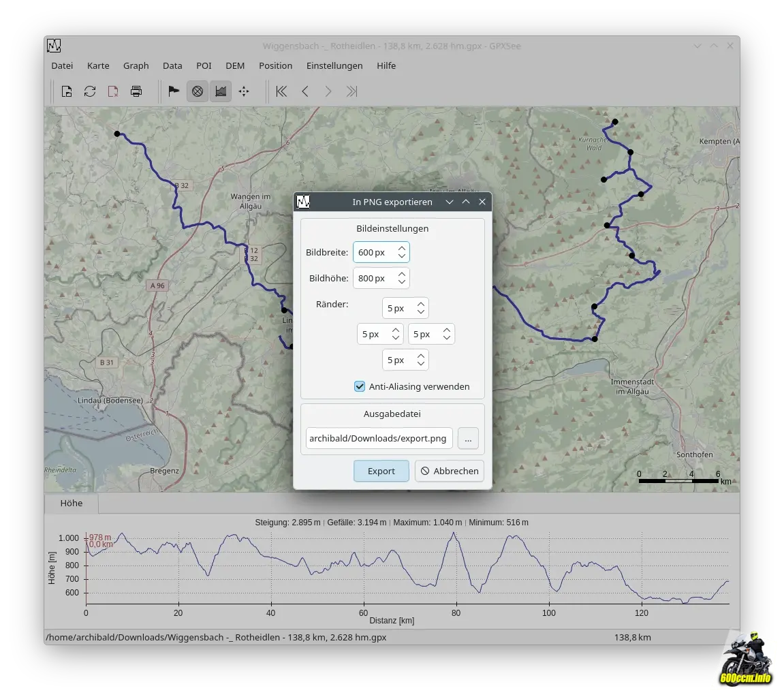The image size is (784, 697).
Task: Click the reload file toolbar icon
Action: click(90, 91)
